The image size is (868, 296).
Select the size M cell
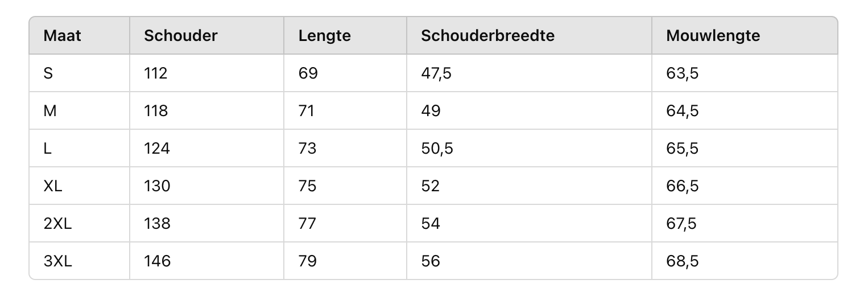50,111
